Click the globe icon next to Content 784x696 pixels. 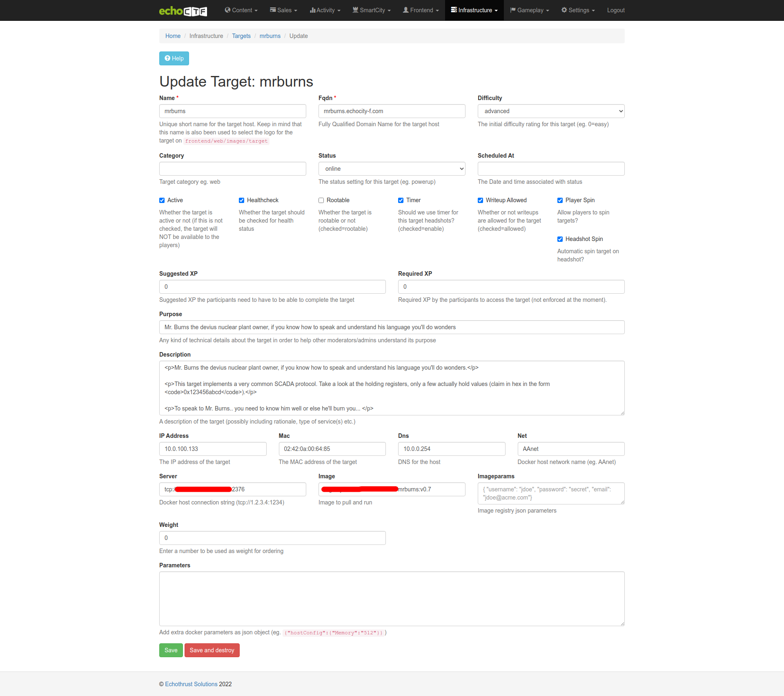227,10
